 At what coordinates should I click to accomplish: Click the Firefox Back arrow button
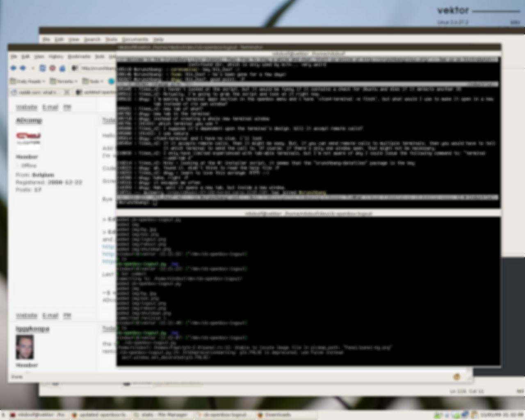(14, 68)
